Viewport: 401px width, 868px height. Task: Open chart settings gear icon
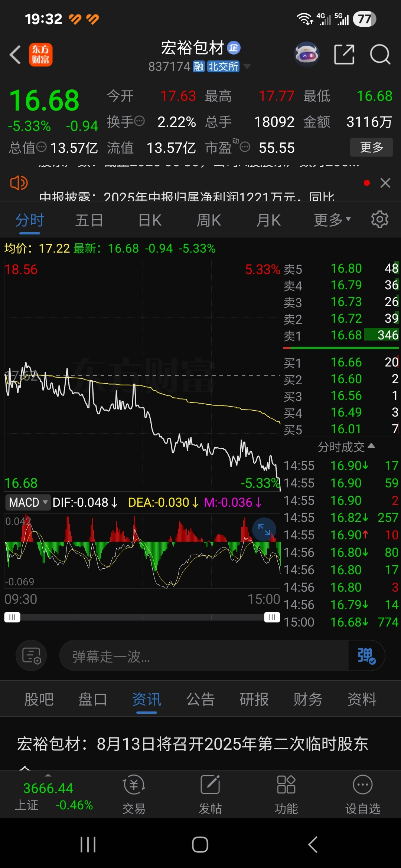(380, 219)
